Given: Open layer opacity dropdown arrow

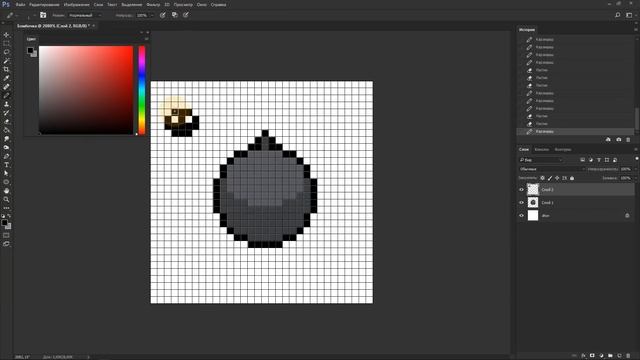Looking at the screenshot, I should tap(635, 169).
